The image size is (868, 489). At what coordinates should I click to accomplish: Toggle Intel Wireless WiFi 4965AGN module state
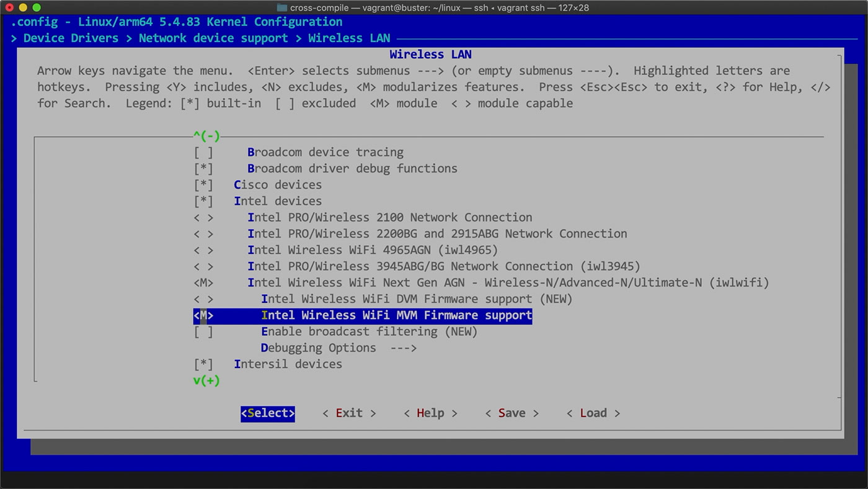203,250
